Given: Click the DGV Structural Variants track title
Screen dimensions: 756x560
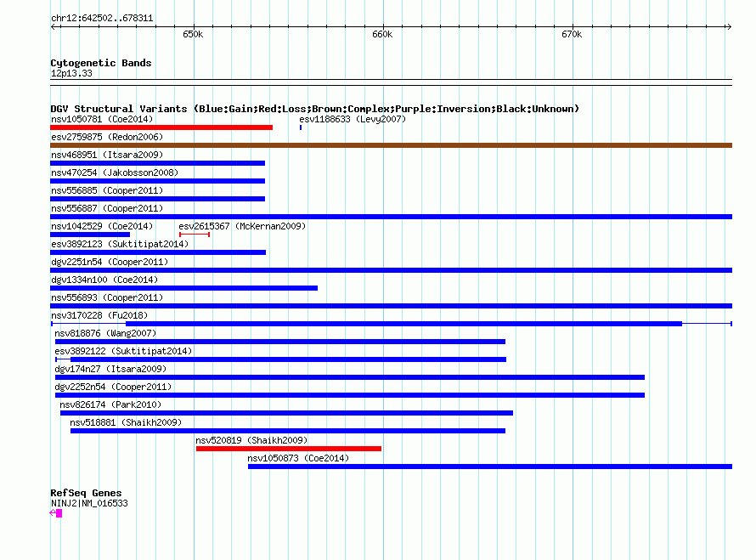Looking at the screenshot, I should pyautogui.click(x=315, y=109).
